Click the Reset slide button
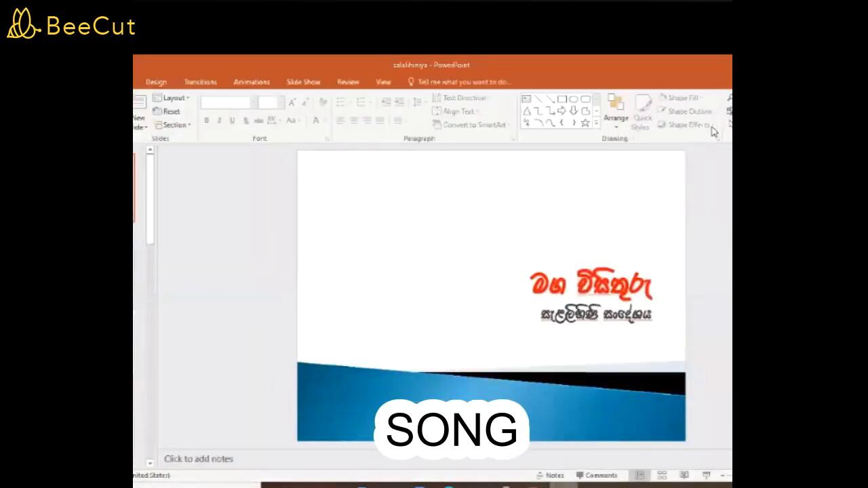Viewport: 868px width, 488px height. pos(167,111)
